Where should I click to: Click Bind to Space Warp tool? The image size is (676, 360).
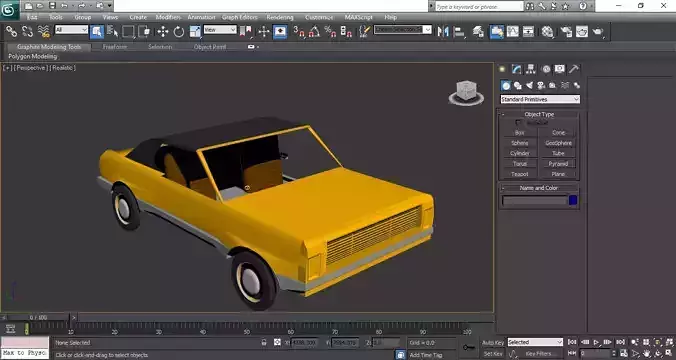click(x=44, y=31)
